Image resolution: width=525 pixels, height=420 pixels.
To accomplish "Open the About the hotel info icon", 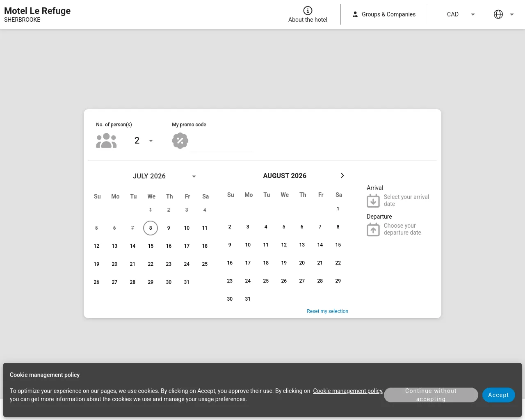I will coord(308,11).
